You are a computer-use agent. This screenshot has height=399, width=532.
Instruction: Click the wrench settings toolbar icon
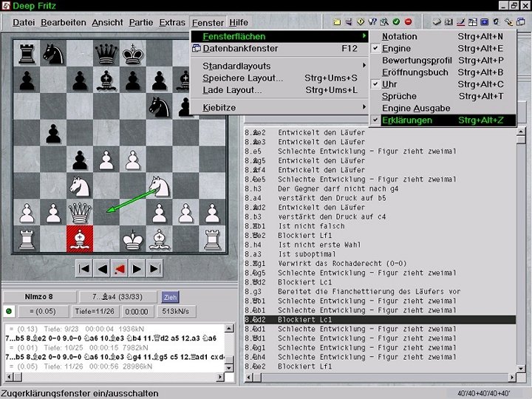pos(508,22)
